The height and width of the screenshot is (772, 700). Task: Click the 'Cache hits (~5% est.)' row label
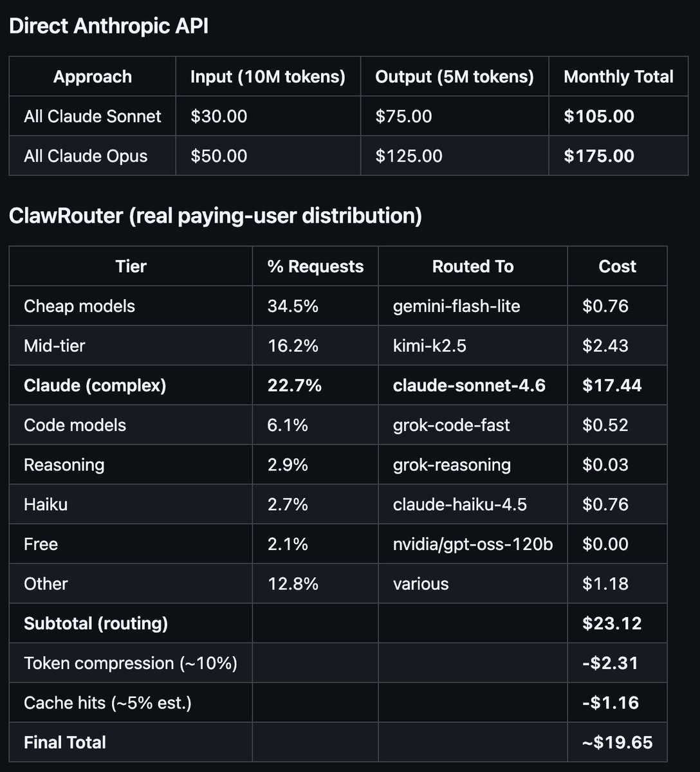(x=107, y=703)
